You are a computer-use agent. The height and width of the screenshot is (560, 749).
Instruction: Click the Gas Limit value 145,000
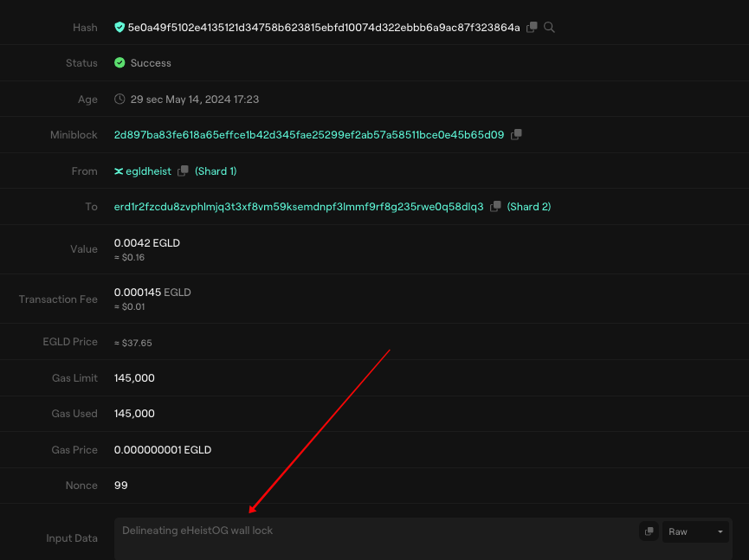pyautogui.click(x=134, y=377)
